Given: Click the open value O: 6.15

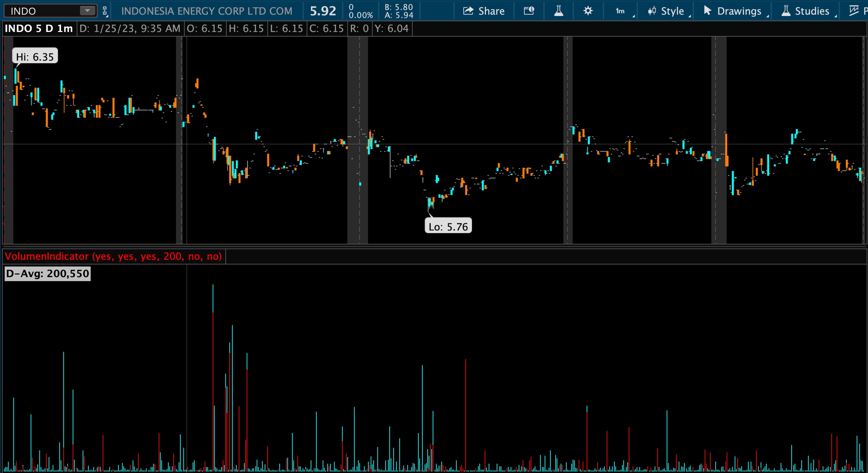Looking at the screenshot, I should (205, 28).
